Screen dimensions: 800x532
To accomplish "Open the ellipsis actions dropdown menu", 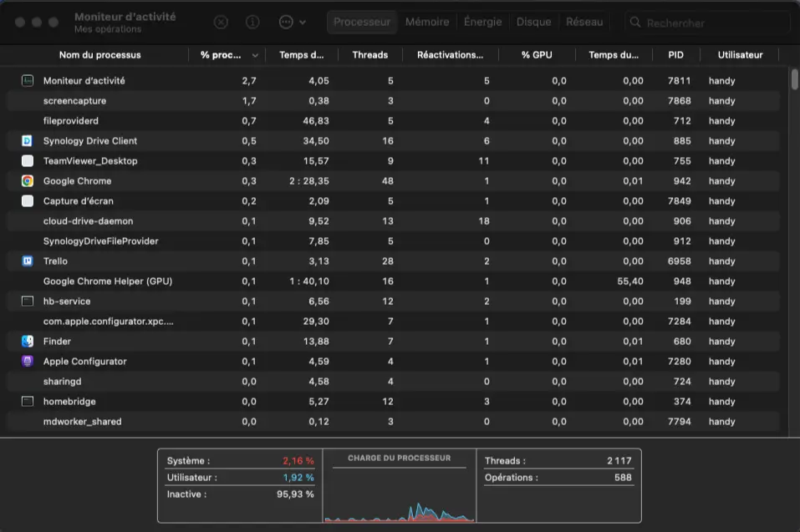I will [292, 23].
